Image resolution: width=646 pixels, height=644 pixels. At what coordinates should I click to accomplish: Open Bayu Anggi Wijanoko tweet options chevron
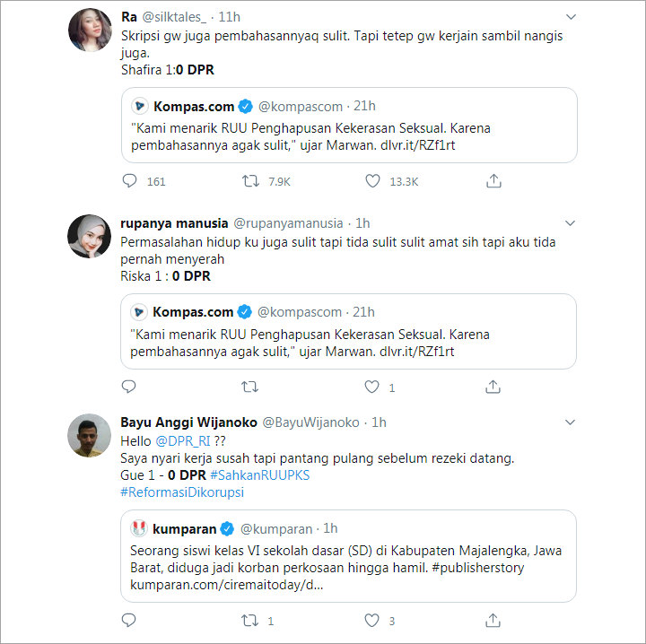[570, 422]
